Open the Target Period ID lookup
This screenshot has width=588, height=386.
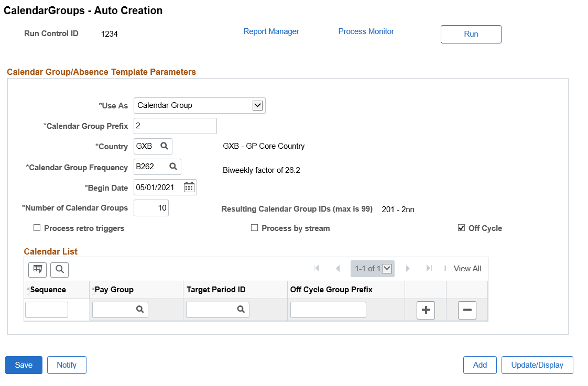point(240,310)
